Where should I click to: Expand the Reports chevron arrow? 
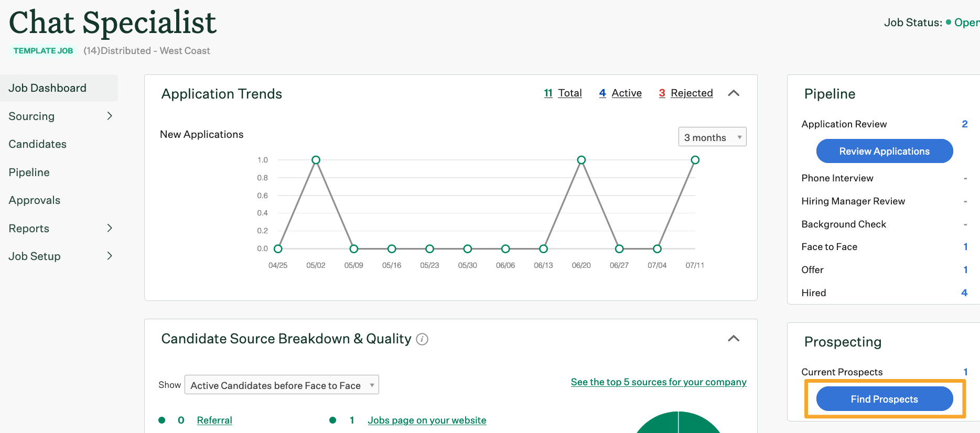point(110,228)
